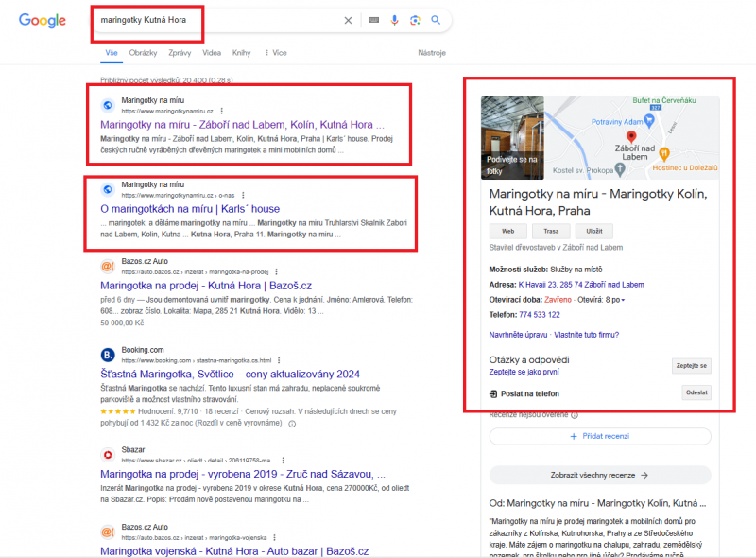Click the 'Přidat recenzi' button

point(600,436)
